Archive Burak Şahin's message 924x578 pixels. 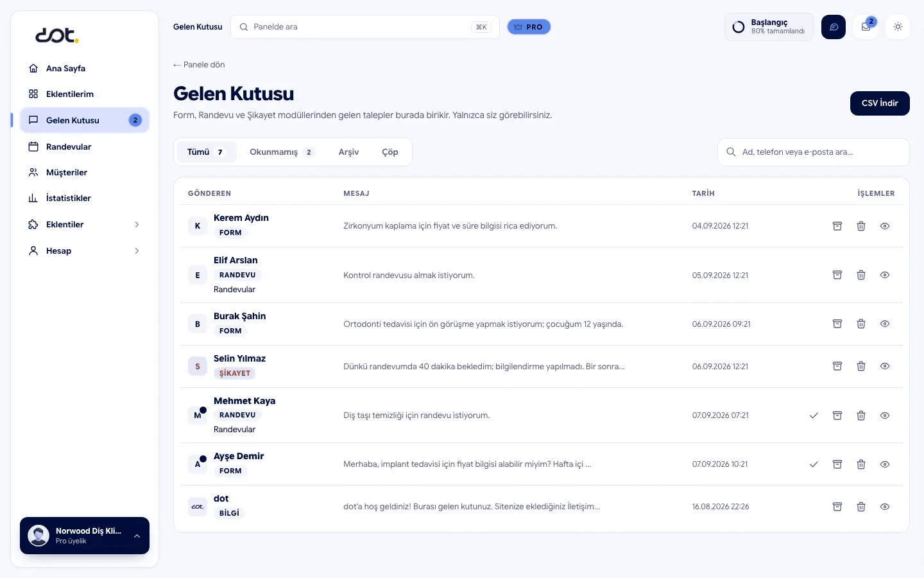click(837, 324)
